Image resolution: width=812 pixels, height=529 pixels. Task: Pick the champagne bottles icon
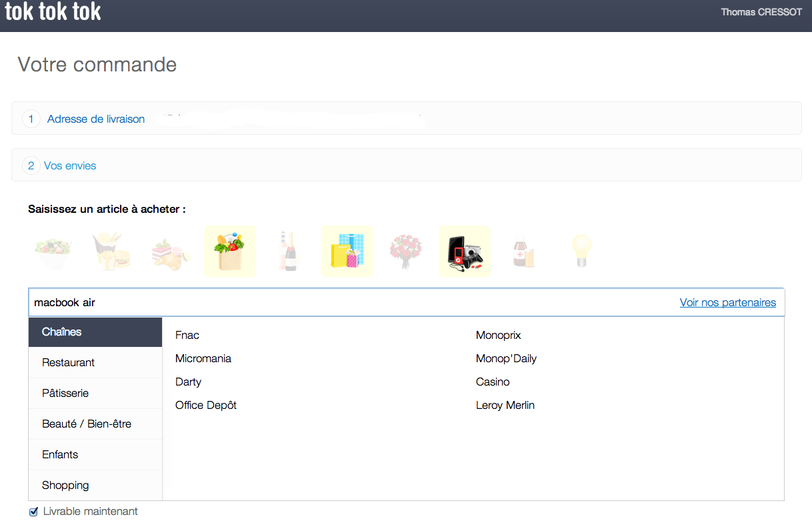(288, 251)
